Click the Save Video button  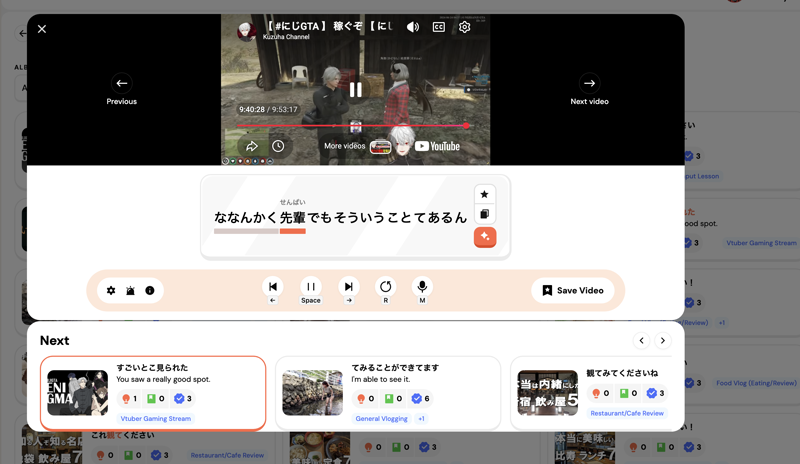coord(572,290)
